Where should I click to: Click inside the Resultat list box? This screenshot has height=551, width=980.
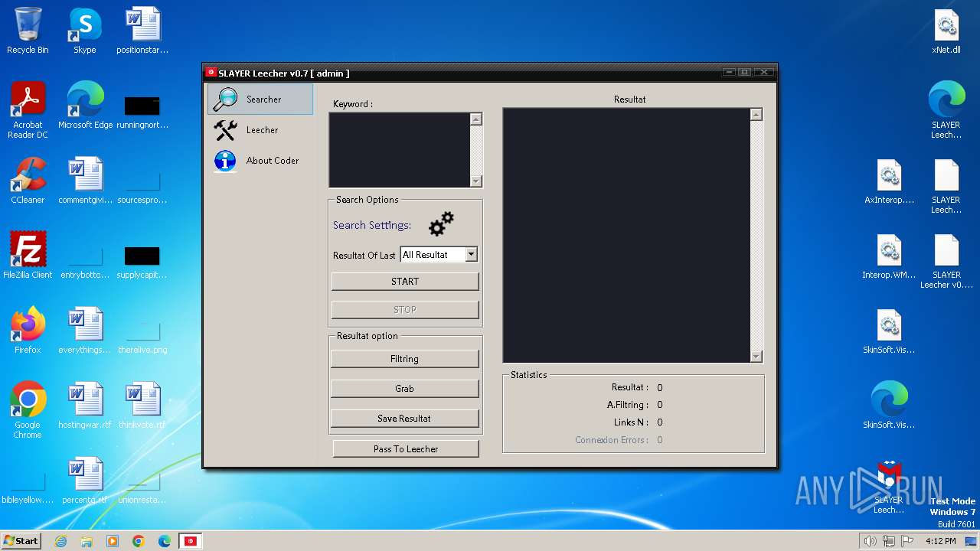tap(626, 235)
